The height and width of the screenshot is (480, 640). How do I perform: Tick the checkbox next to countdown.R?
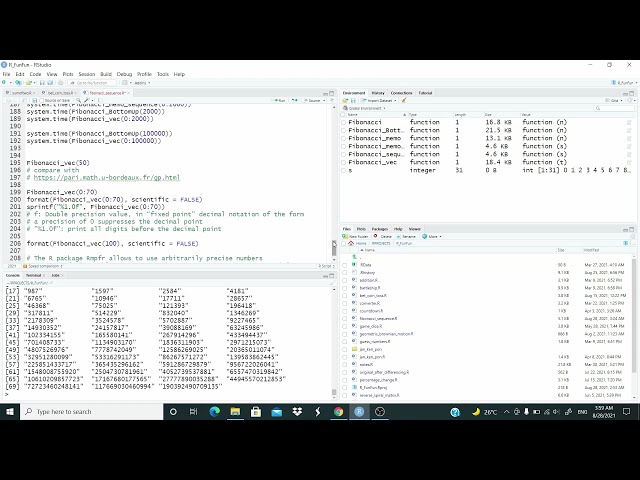coord(344,311)
